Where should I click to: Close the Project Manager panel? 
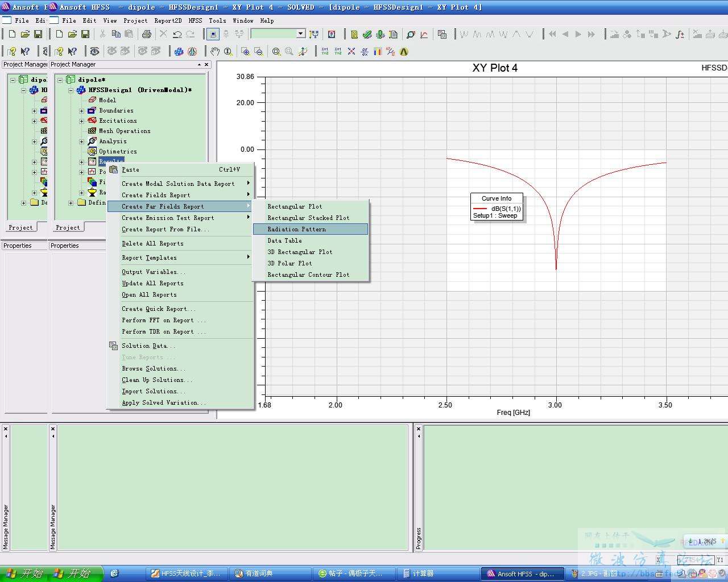208,64
